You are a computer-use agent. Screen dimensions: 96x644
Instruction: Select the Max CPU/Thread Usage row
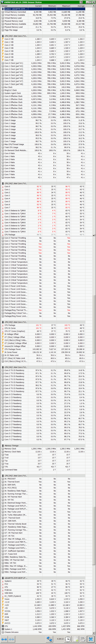click(x=43, y=144)
